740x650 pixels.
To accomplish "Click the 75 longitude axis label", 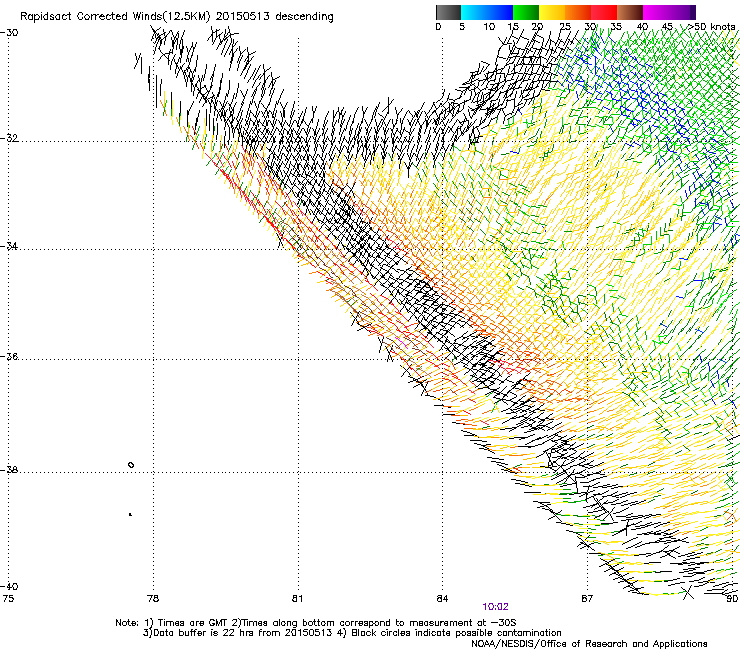I will point(8,599).
